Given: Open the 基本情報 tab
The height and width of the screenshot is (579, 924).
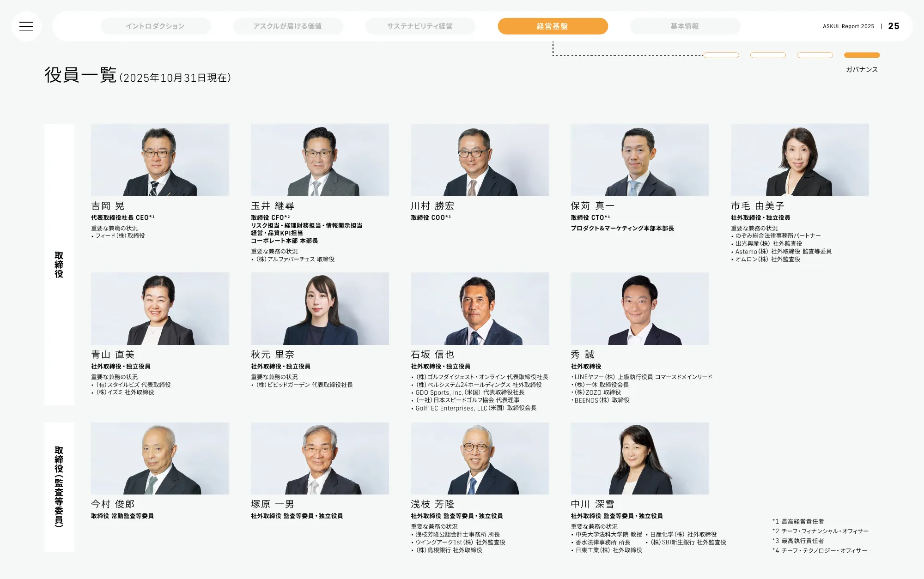Looking at the screenshot, I should 685,26.
